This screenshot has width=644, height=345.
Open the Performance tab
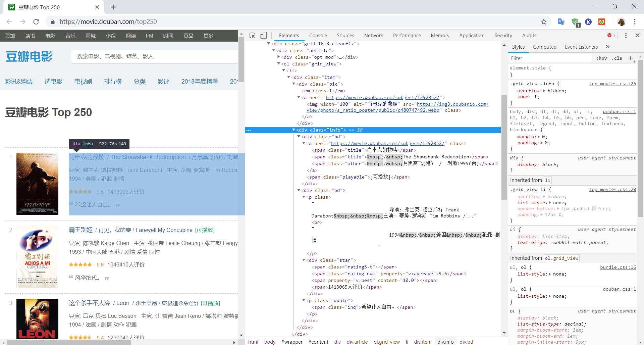pyautogui.click(x=407, y=36)
